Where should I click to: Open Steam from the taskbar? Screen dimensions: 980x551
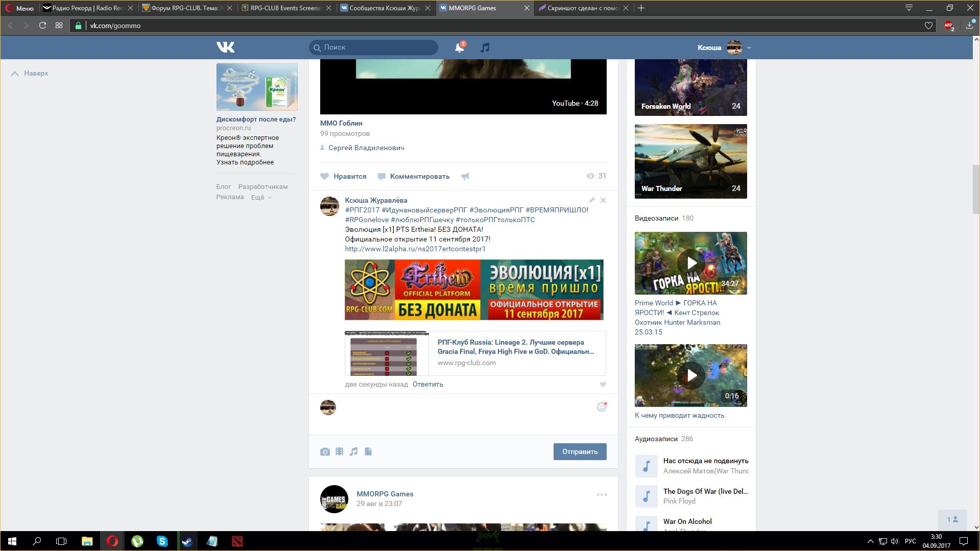pos(187,541)
